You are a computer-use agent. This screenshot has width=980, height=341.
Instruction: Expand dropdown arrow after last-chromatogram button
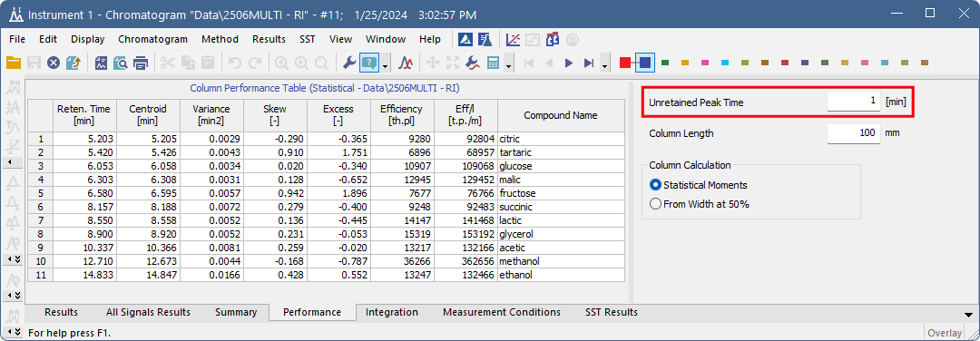604,64
